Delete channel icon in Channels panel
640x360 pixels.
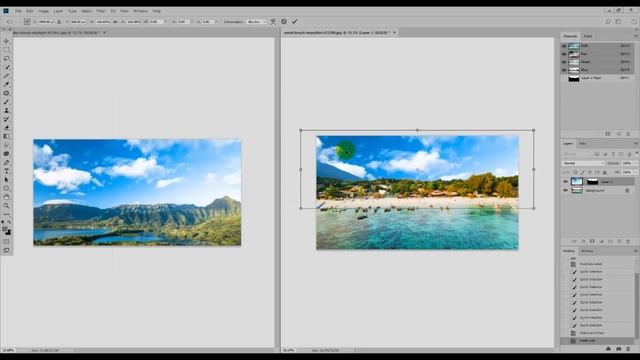pos(628,134)
